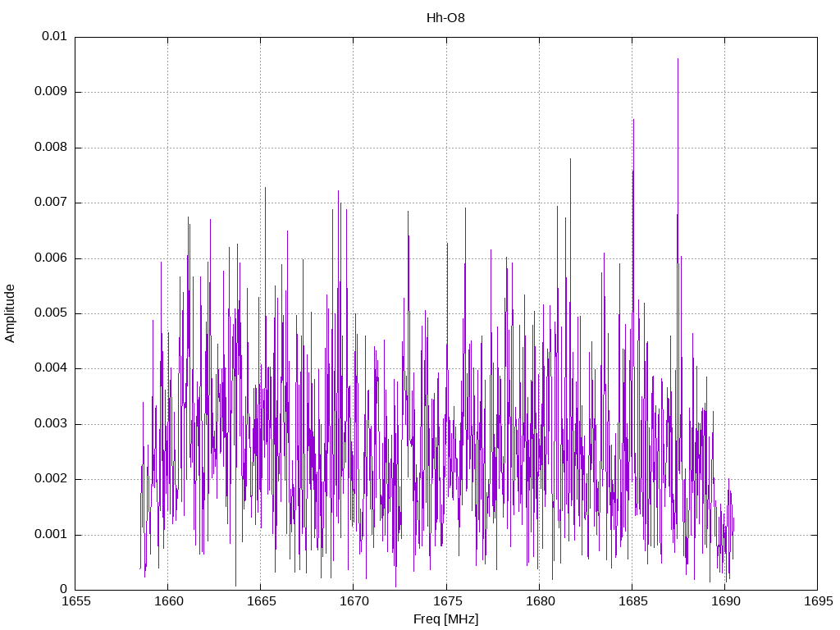
Task: Click y-axis tick value 0.006
Action: coord(50,258)
